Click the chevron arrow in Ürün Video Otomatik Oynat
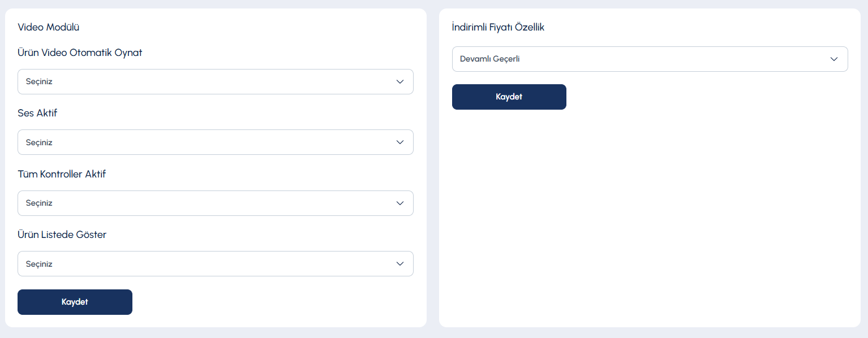 (400, 82)
